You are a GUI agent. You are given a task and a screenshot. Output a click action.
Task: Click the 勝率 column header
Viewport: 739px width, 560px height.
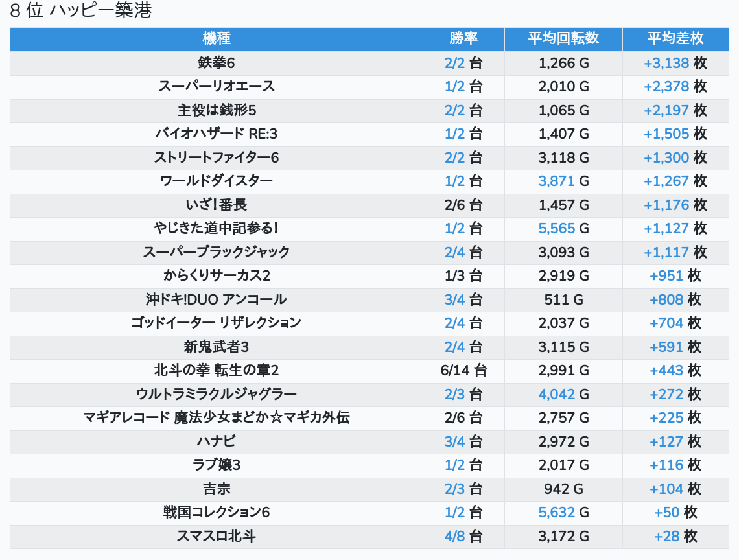click(x=463, y=39)
